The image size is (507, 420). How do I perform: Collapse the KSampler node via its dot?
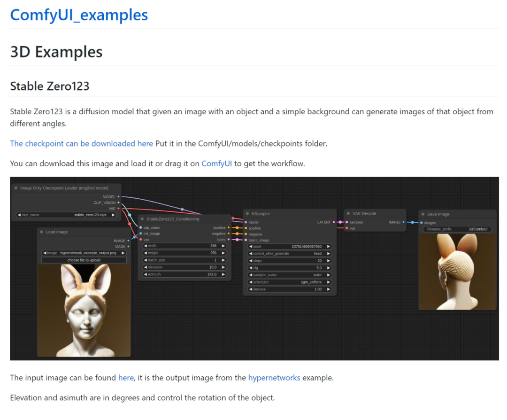(x=247, y=214)
